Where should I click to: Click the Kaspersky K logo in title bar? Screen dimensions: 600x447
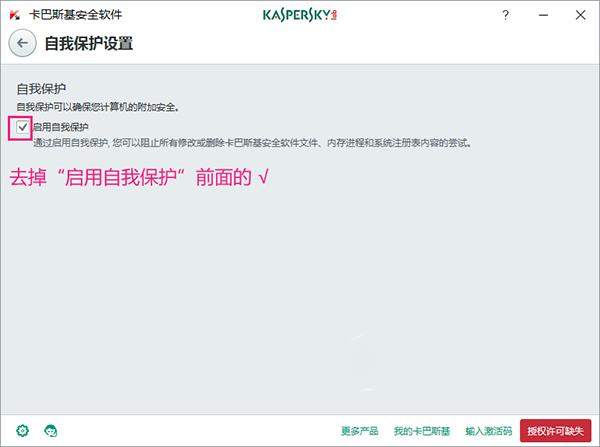point(15,15)
